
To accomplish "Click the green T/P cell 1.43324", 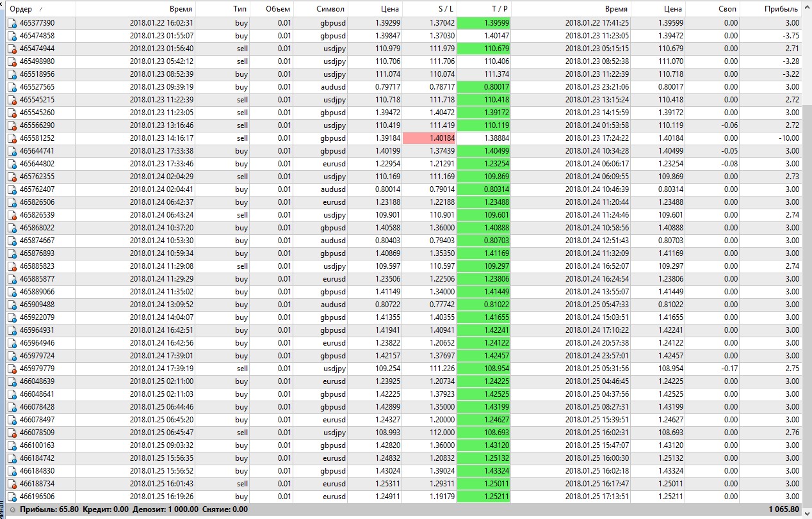I will tap(483, 471).
